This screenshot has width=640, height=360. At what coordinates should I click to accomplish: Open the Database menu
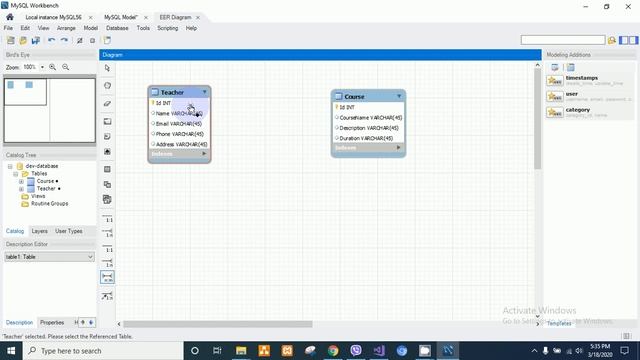click(117, 28)
